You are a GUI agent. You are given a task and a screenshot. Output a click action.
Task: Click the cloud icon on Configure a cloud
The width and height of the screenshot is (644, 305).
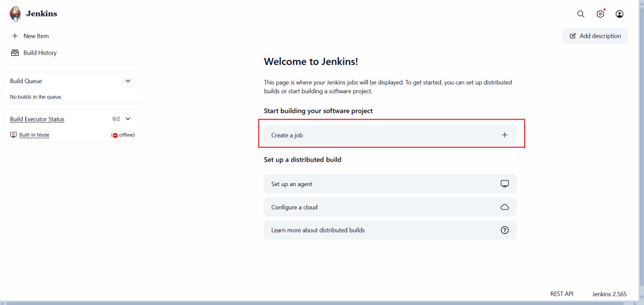(x=505, y=208)
